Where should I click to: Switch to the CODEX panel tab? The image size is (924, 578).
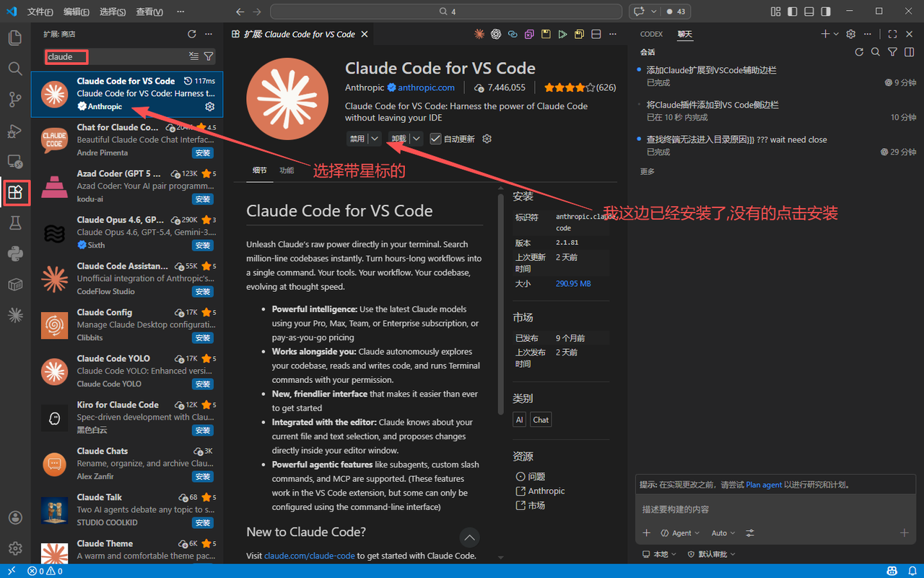651,34
